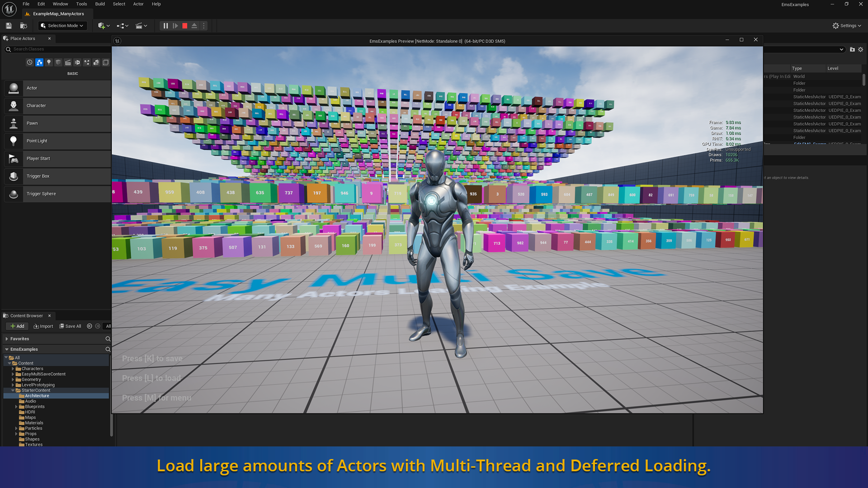The height and width of the screenshot is (488, 868).
Task: Switch to the ExampleMap_ManyActors tab
Action: click(58, 14)
